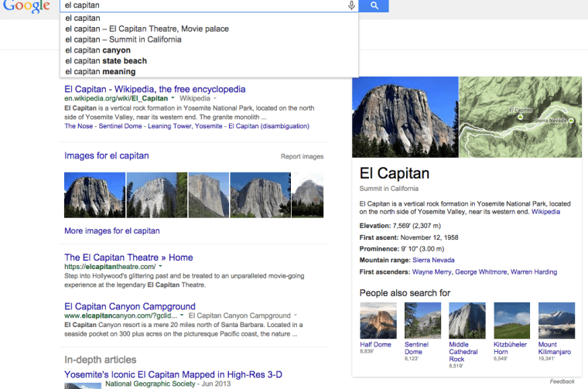
Task: Open 'Wayne Merry' first ascender link
Action: tap(432, 272)
